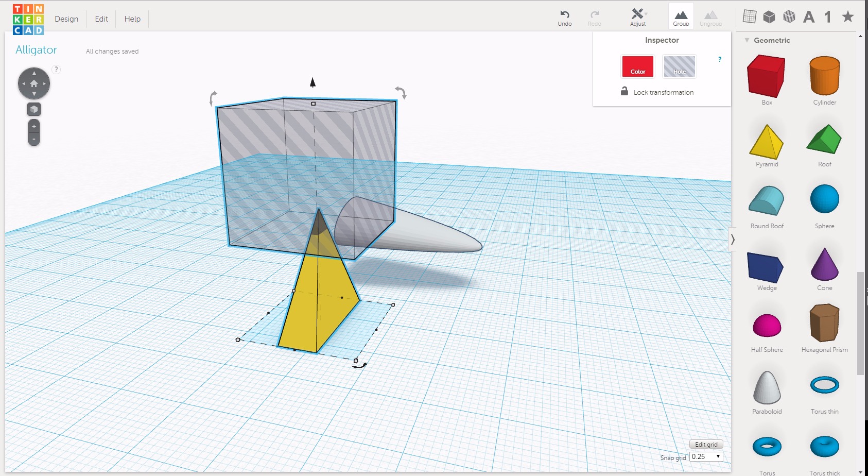Orbit view down with navigation arrow
The image size is (868, 476).
(x=34, y=94)
